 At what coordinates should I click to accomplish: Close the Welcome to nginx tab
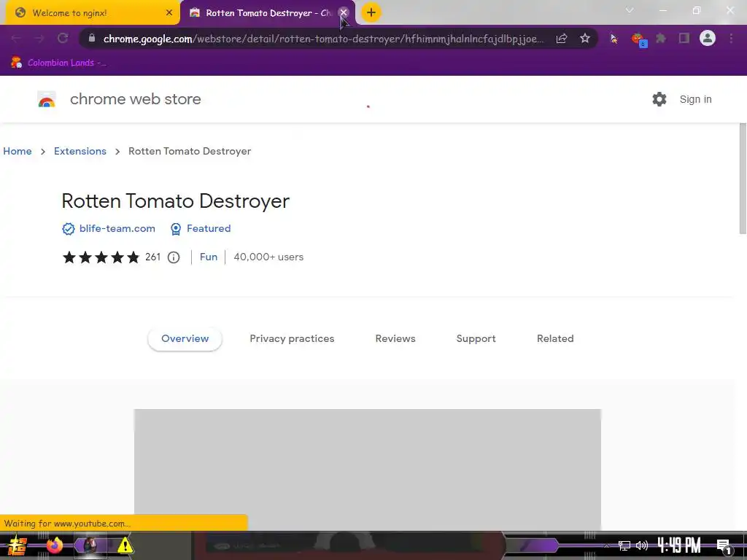click(169, 13)
